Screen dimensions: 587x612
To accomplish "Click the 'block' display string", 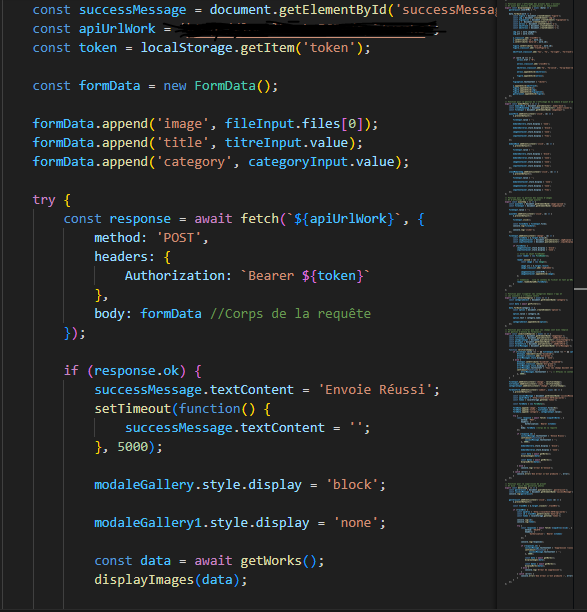I will (352, 485).
